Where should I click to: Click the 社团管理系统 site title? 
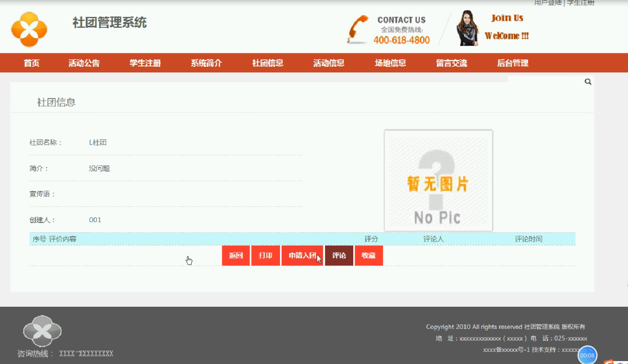click(x=110, y=22)
